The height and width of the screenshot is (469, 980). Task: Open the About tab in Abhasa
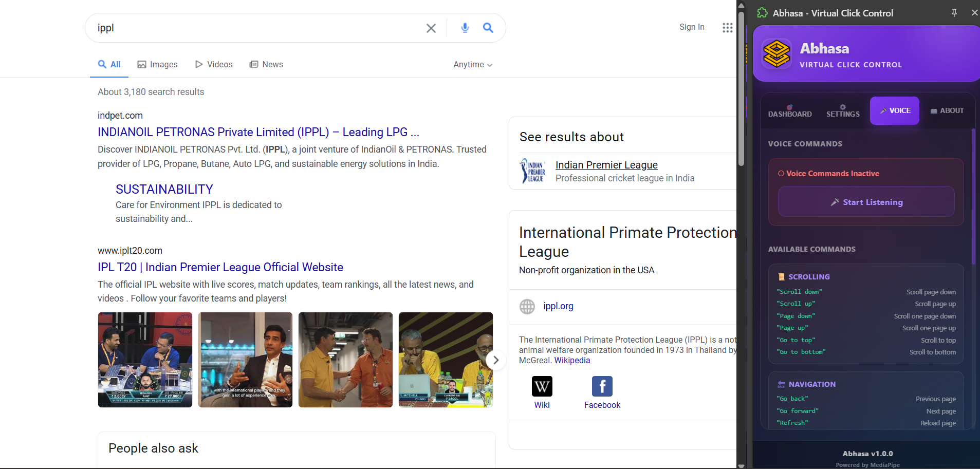[x=947, y=110]
